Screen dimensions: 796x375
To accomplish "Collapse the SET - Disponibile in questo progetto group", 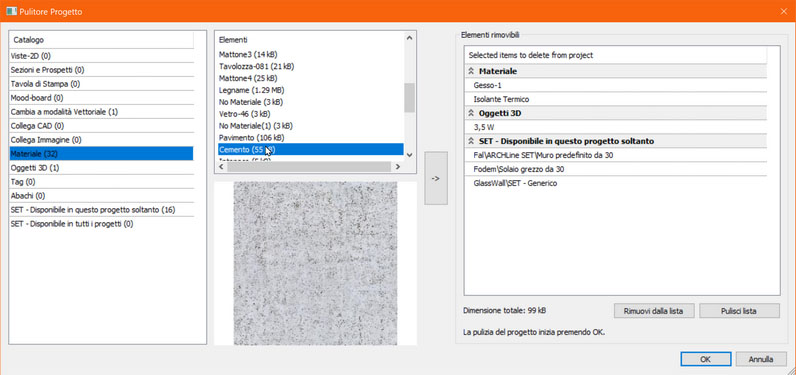I will pos(471,141).
